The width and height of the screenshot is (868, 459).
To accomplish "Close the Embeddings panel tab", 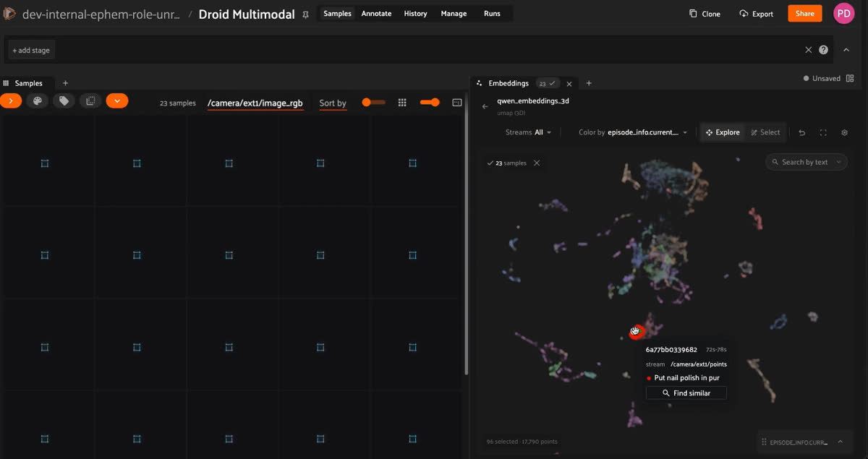I will pos(569,83).
